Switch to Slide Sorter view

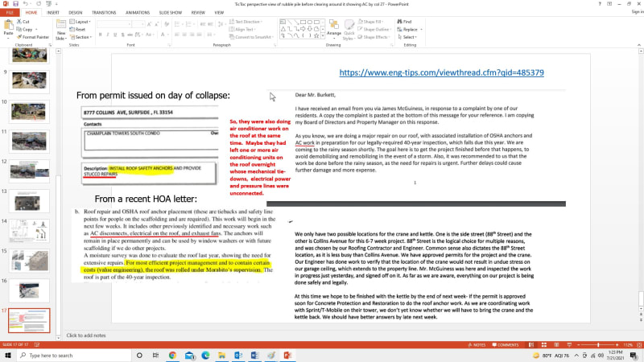544,345
